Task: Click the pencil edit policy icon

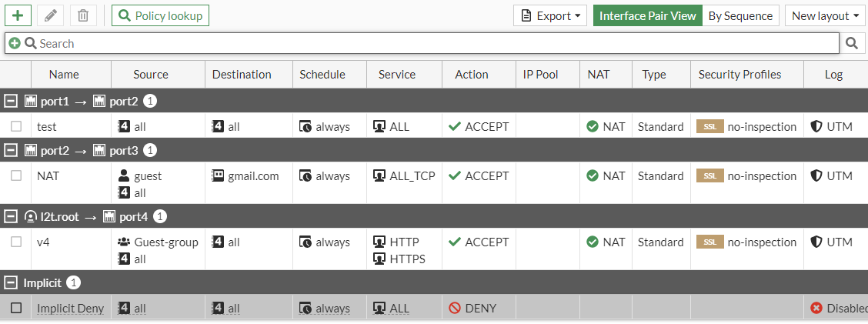Action: pyautogui.click(x=51, y=15)
